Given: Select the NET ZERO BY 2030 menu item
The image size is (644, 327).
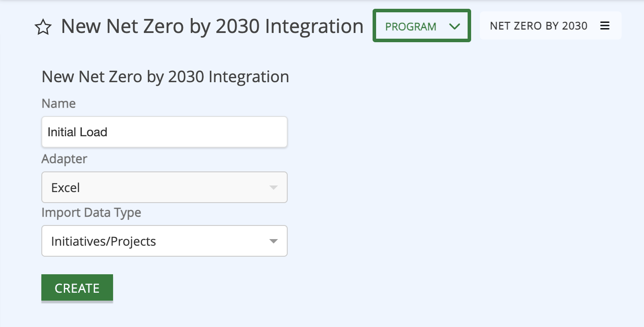Looking at the screenshot, I should point(538,25).
